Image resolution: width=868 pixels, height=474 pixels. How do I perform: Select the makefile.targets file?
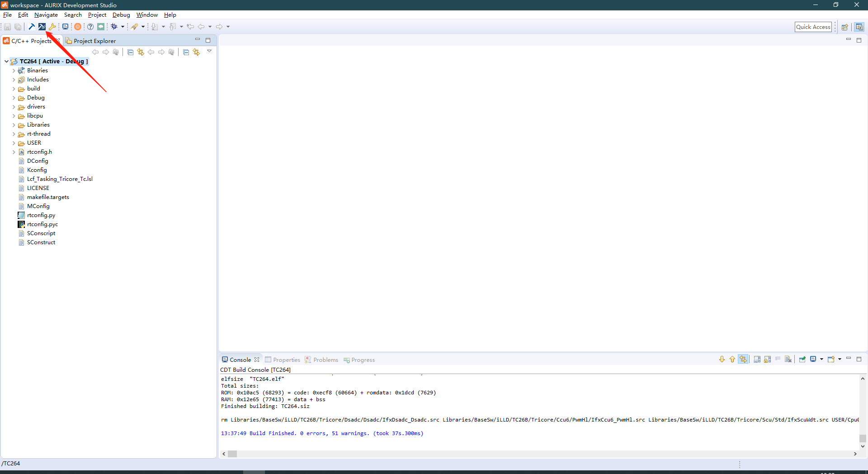point(48,197)
